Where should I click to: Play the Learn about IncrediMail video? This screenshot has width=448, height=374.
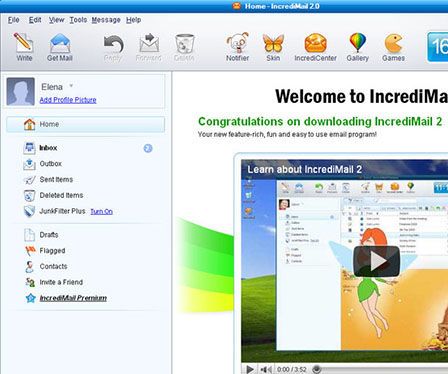376,261
